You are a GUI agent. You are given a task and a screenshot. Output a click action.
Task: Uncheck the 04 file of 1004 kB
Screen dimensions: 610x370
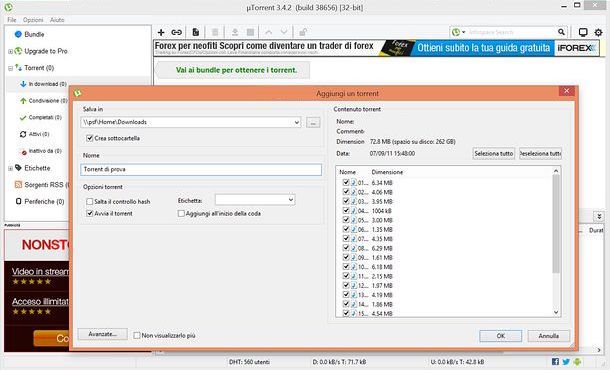[x=345, y=210]
